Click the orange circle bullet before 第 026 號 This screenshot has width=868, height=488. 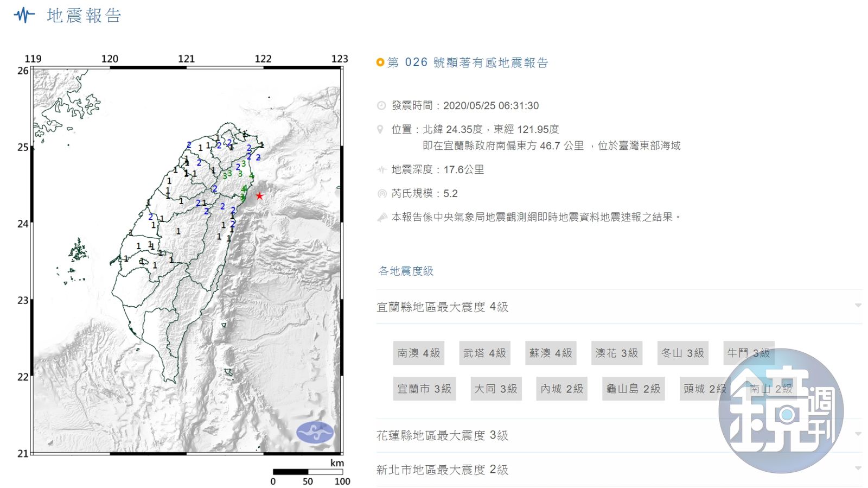(380, 62)
